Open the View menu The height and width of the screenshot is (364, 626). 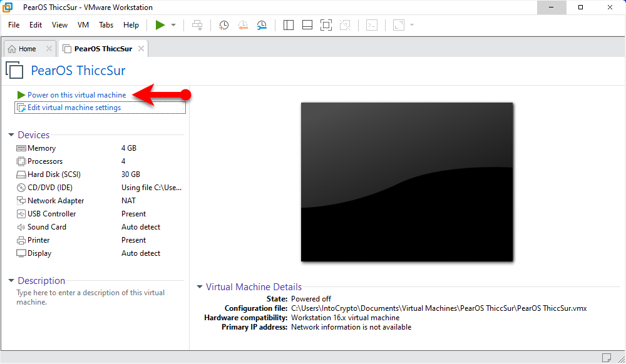pyautogui.click(x=59, y=25)
